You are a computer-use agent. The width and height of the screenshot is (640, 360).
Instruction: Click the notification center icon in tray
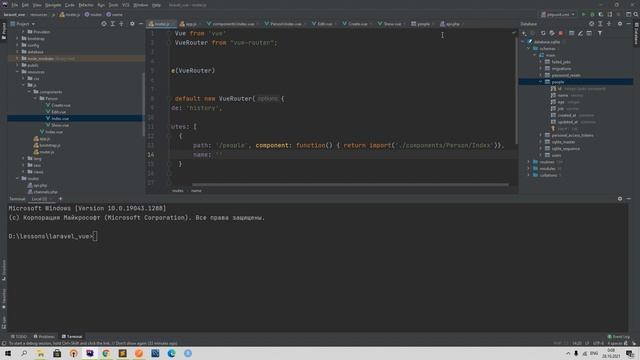(630, 353)
